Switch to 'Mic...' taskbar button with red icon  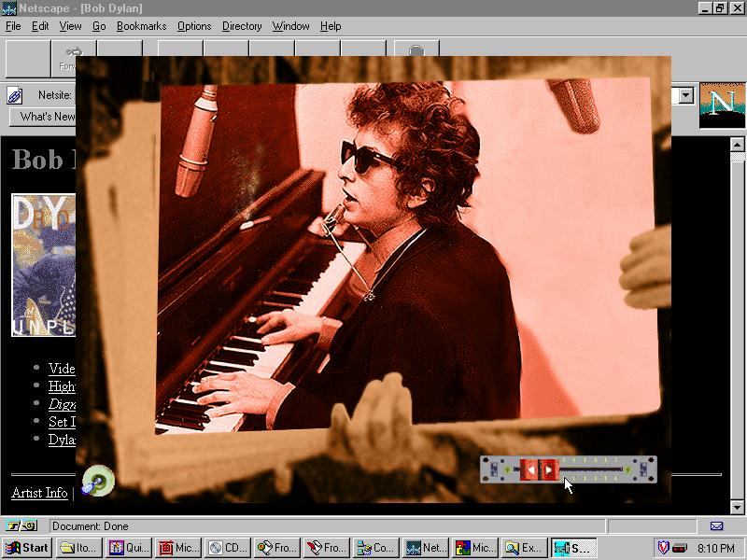tap(178, 548)
